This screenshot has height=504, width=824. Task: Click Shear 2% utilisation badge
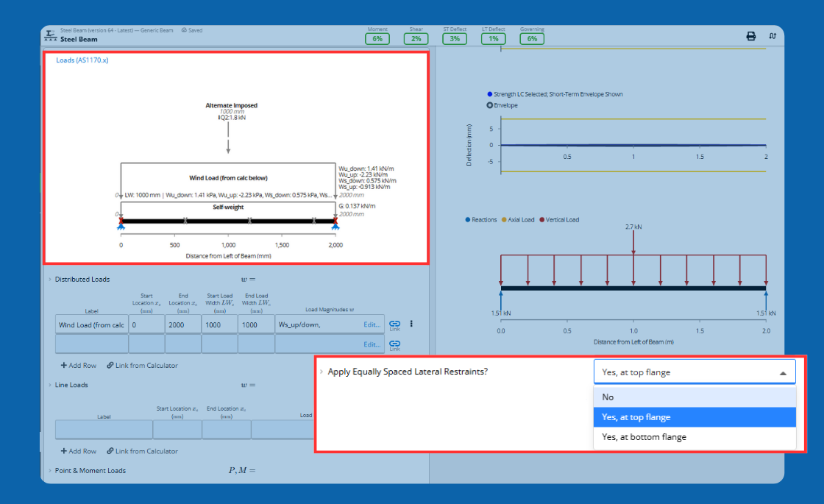coord(416,38)
